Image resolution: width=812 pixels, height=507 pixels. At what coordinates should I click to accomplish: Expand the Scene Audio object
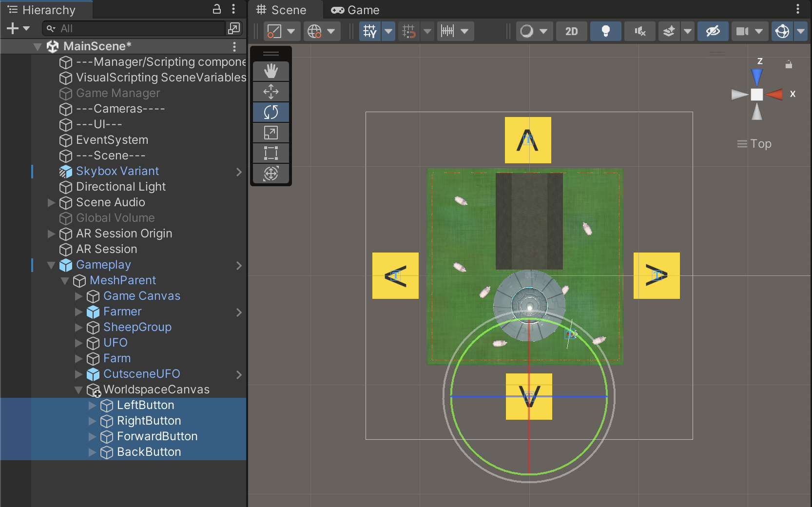point(51,203)
